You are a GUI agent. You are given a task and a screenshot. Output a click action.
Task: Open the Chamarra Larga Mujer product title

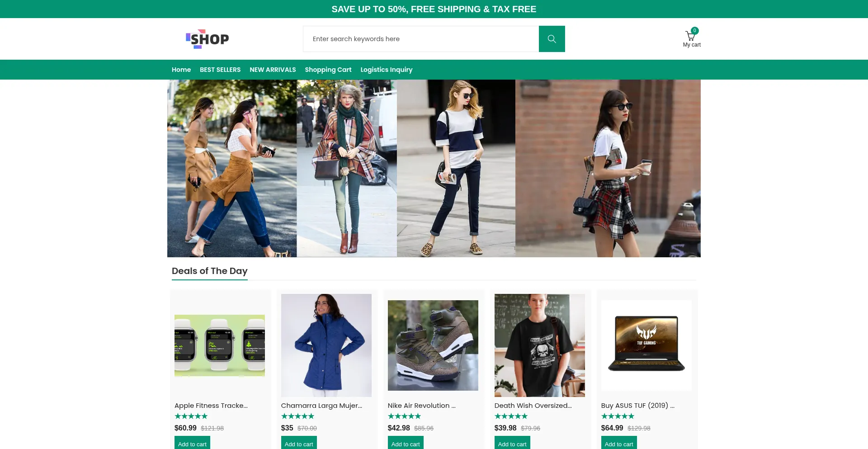321,406
